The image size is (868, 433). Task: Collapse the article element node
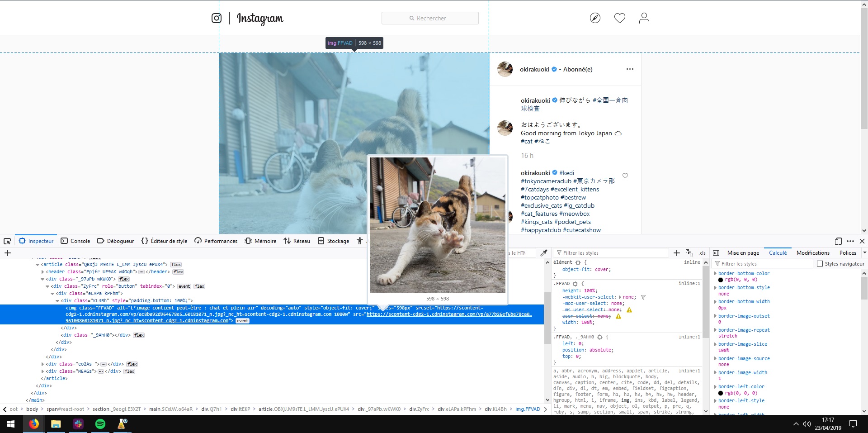pyautogui.click(x=38, y=265)
